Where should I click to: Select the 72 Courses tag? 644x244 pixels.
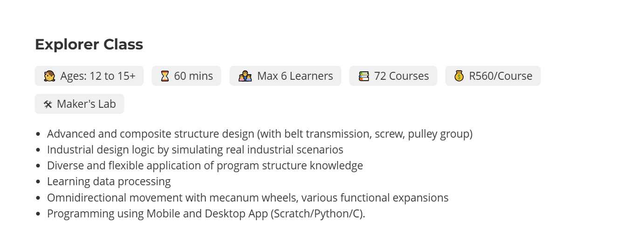393,76
